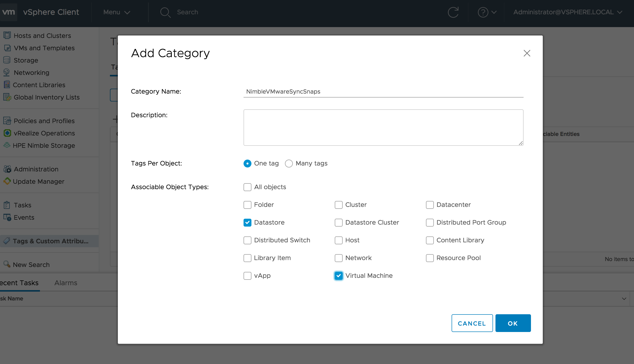
Task: Click the search magnifier icon in header
Action: click(165, 12)
